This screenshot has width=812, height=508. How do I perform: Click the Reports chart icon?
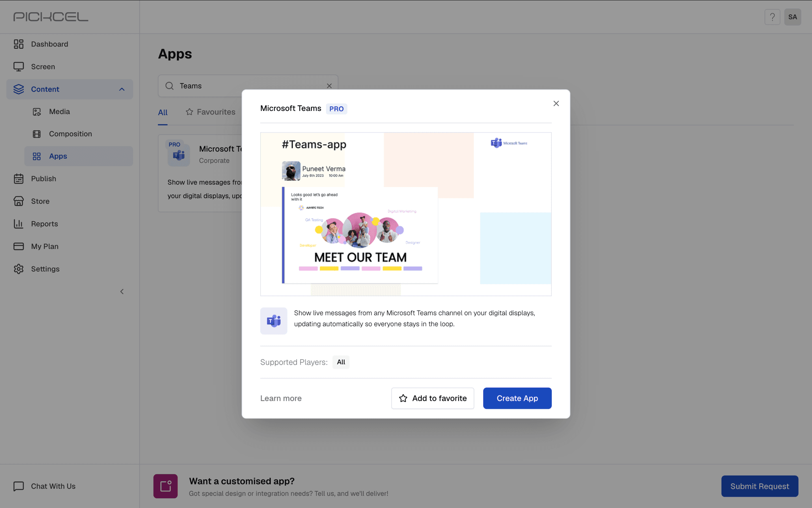[19, 224]
